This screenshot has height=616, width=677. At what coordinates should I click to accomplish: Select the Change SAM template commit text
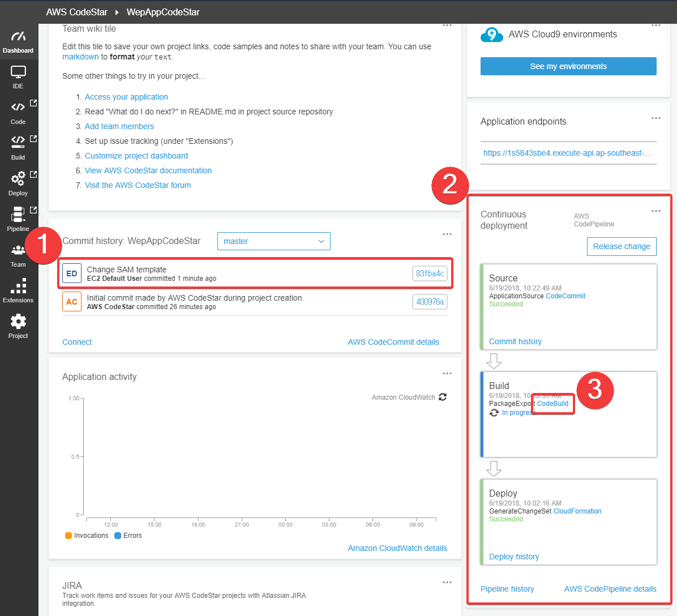coord(126,269)
